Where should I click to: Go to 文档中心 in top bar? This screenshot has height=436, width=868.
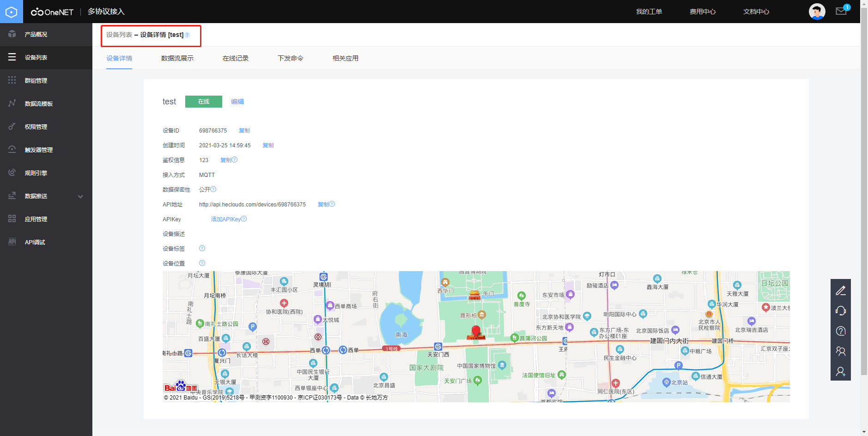[x=756, y=12]
